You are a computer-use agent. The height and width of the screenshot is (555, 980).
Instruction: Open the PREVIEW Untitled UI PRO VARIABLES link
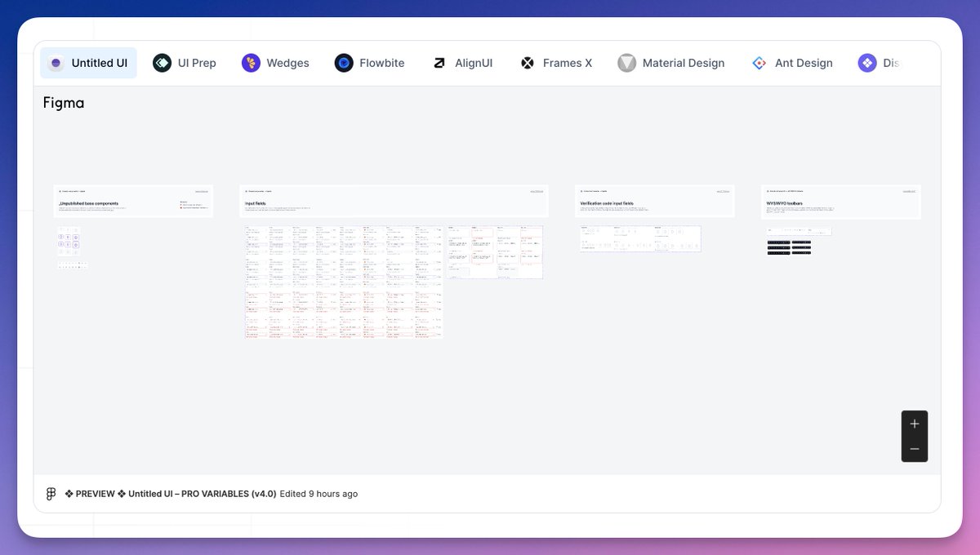point(170,494)
